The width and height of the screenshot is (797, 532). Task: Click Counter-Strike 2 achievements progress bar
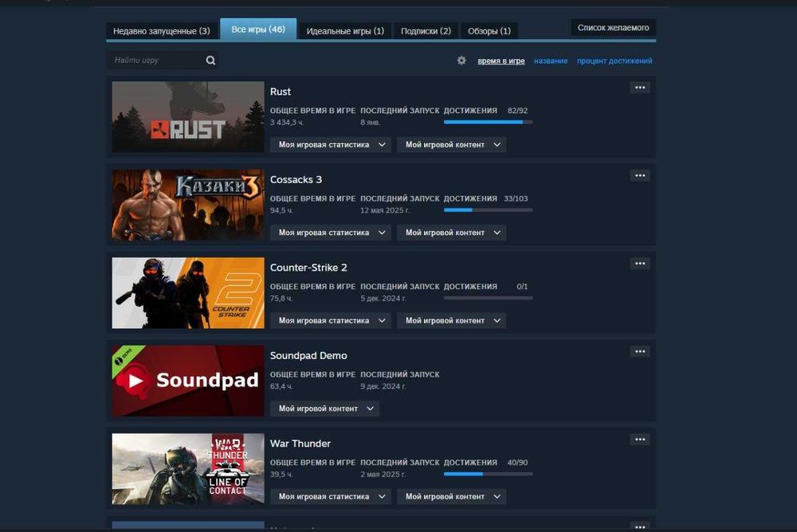(x=488, y=298)
